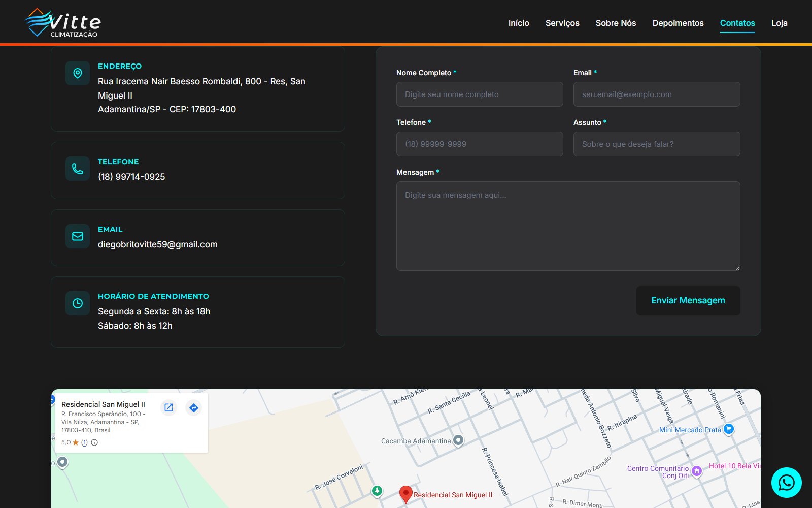Click the review count link in map card
The height and width of the screenshot is (508, 812).
click(84, 442)
